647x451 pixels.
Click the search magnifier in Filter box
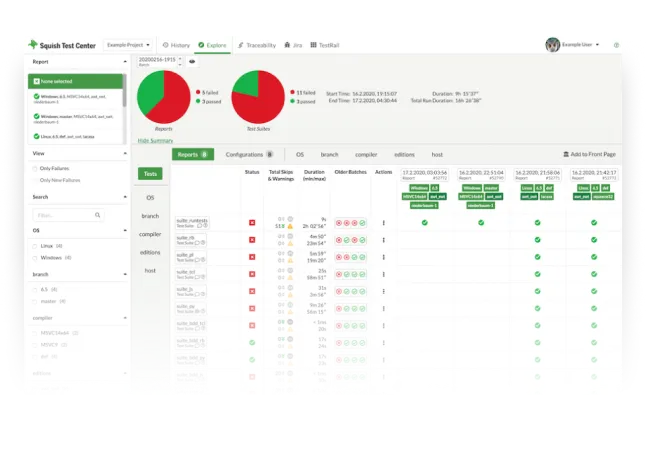pos(96,214)
